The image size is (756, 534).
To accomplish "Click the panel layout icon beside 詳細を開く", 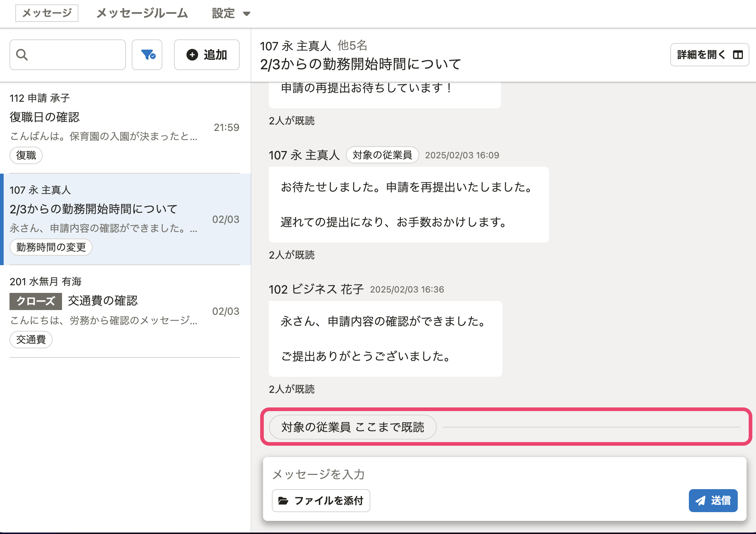I will coord(738,55).
